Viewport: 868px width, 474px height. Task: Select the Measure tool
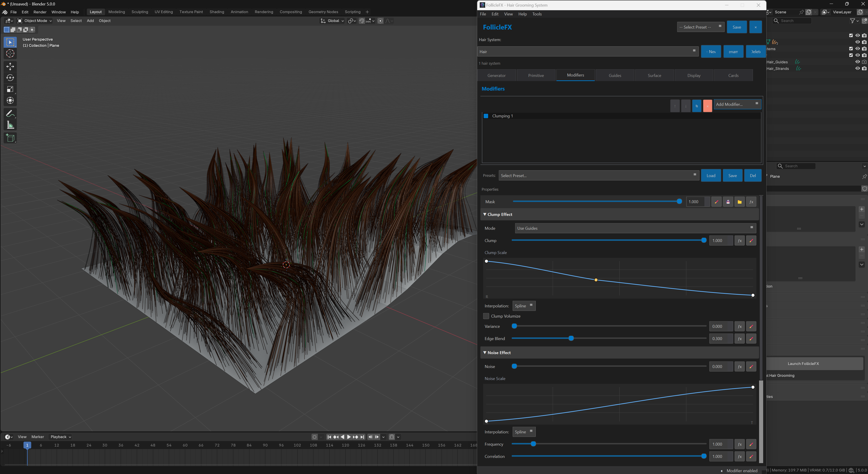[10, 125]
